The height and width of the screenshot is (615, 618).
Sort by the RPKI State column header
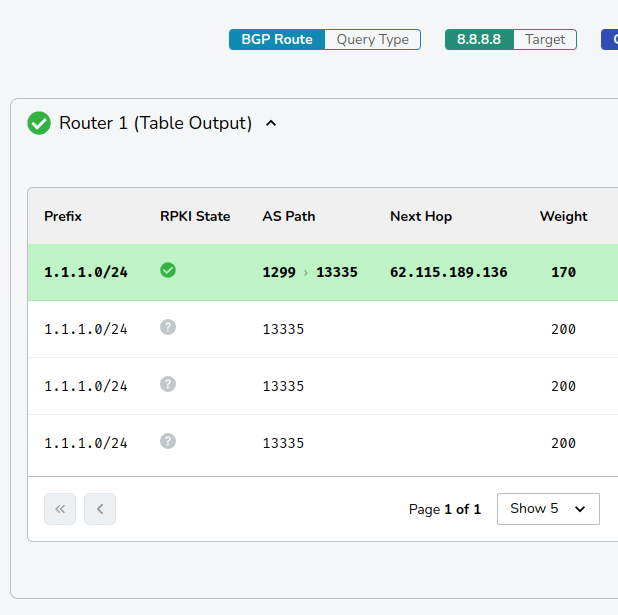(x=195, y=216)
